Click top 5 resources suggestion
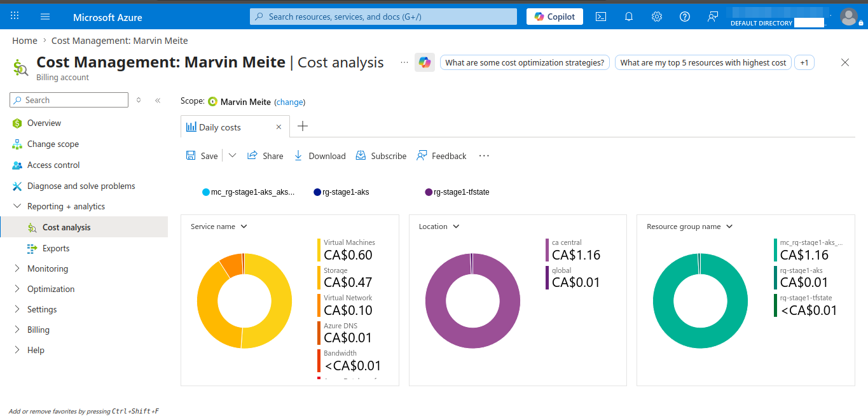The image size is (868, 418). coord(703,62)
